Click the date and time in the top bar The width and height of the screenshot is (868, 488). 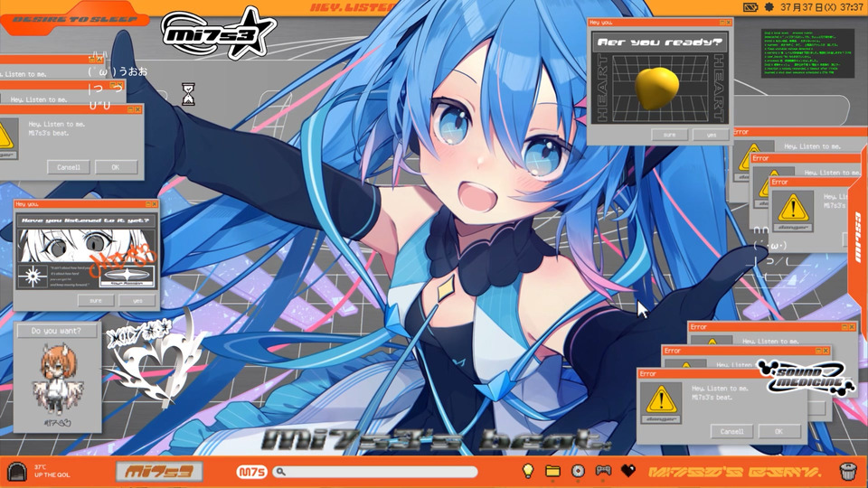pyautogui.click(x=822, y=7)
